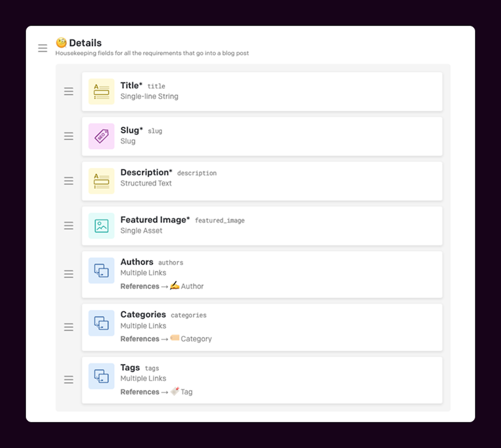Click the Categories multiple links icon
This screenshot has height=448, width=501.
click(x=101, y=323)
